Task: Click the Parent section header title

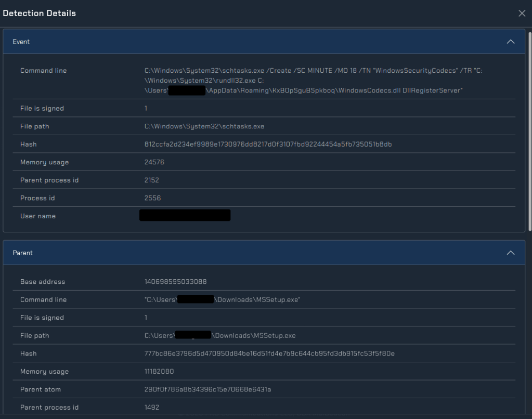Action: point(22,253)
